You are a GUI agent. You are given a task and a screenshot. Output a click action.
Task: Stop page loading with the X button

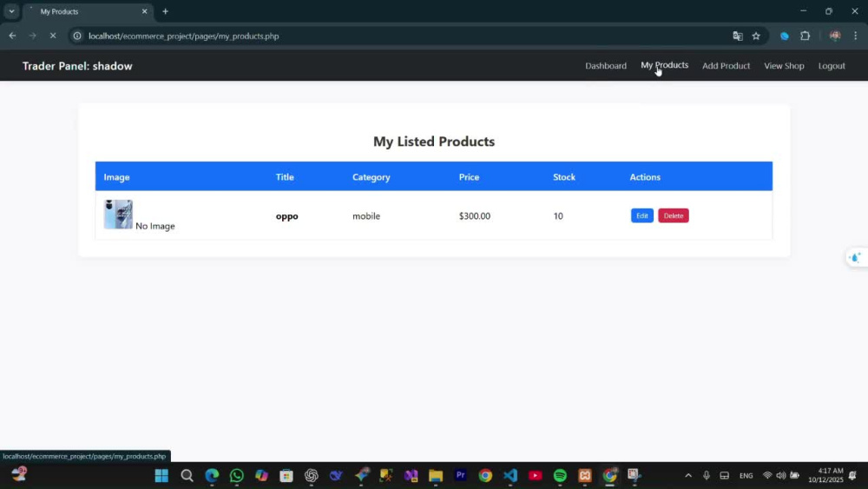(53, 36)
